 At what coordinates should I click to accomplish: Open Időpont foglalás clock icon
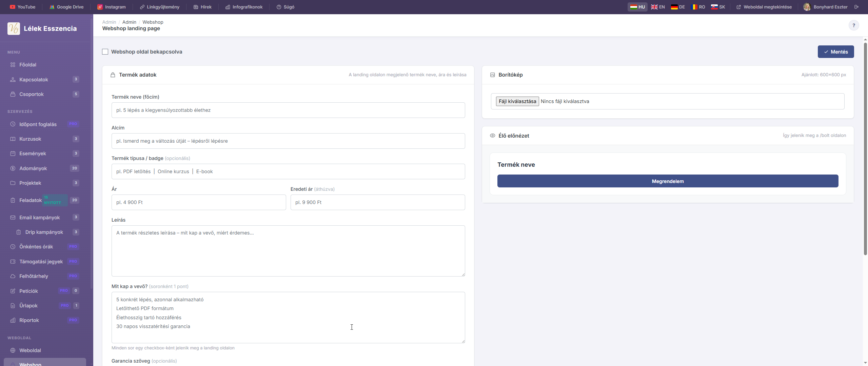click(x=13, y=124)
